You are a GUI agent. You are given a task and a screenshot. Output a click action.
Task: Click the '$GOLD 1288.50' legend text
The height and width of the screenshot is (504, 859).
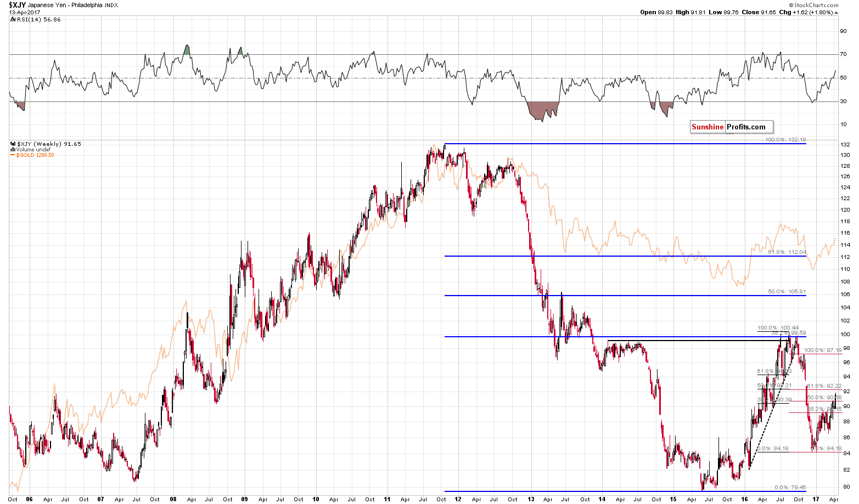tap(35, 155)
